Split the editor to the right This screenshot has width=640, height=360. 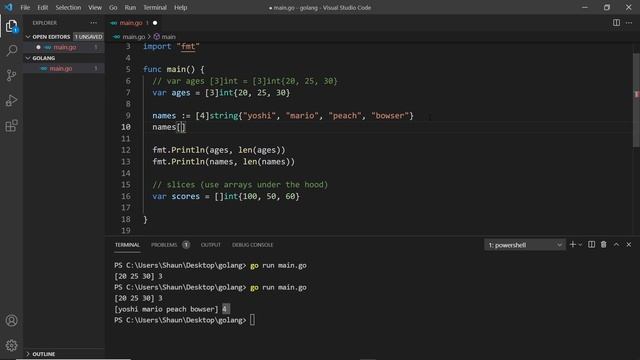click(616, 23)
